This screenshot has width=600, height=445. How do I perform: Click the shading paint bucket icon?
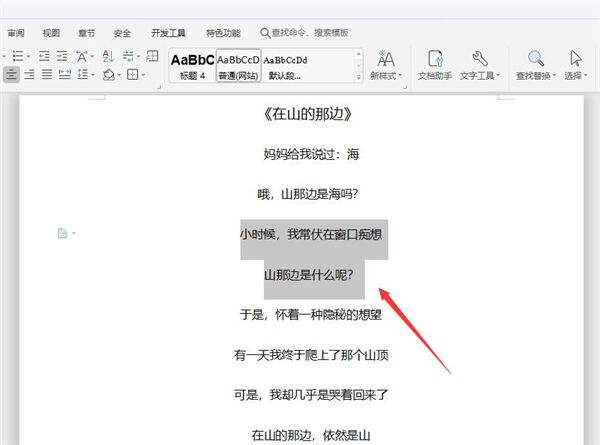click(109, 74)
